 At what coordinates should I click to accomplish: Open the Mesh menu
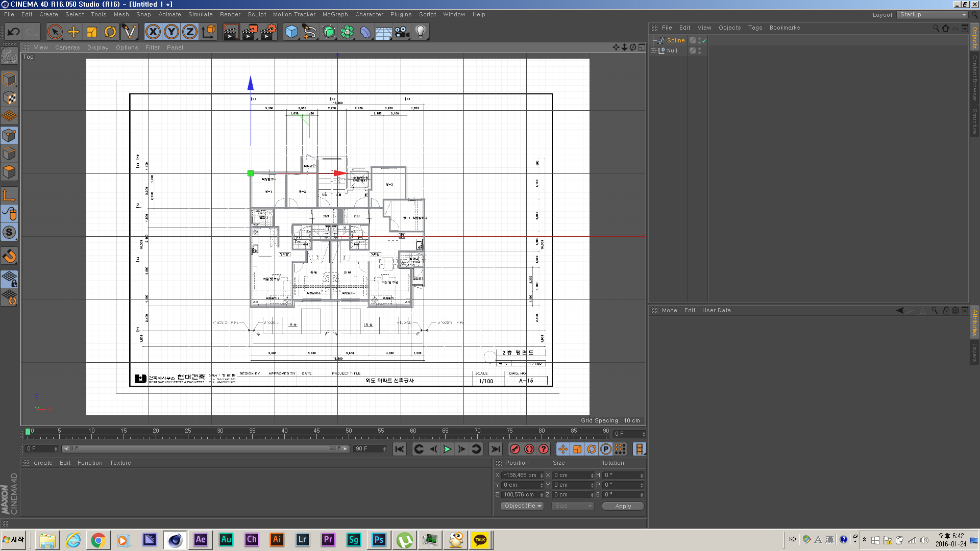point(121,14)
